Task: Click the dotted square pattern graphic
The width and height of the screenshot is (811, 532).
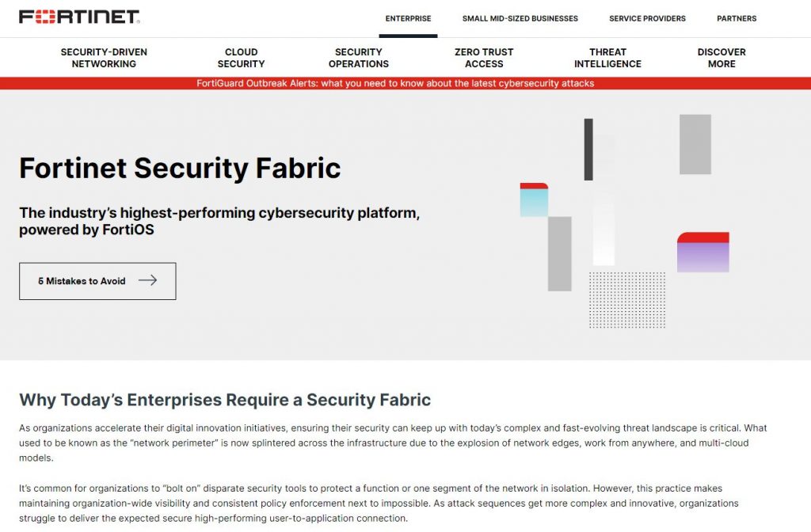Action: [626, 300]
